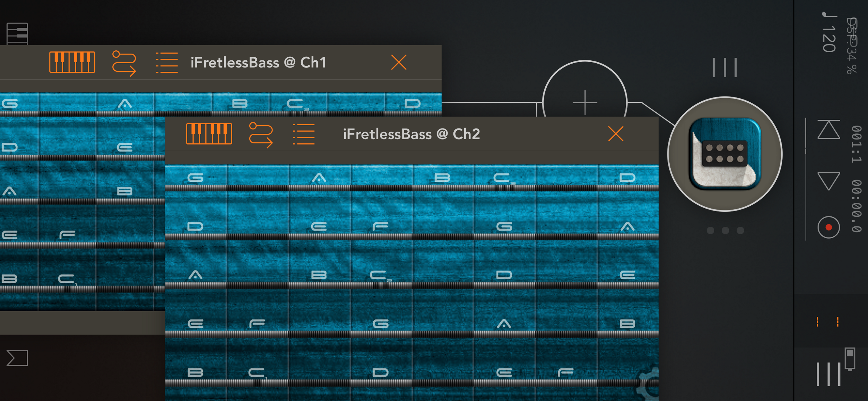Viewport: 868px width, 401px height.
Task: Click the 00:00.0 time readout
Action: click(856, 206)
